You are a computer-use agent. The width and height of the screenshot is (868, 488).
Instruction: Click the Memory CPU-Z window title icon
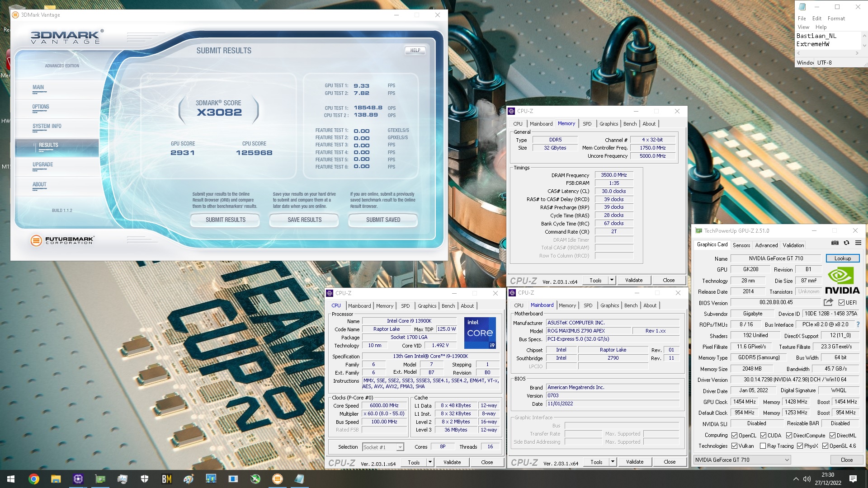[511, 111]
